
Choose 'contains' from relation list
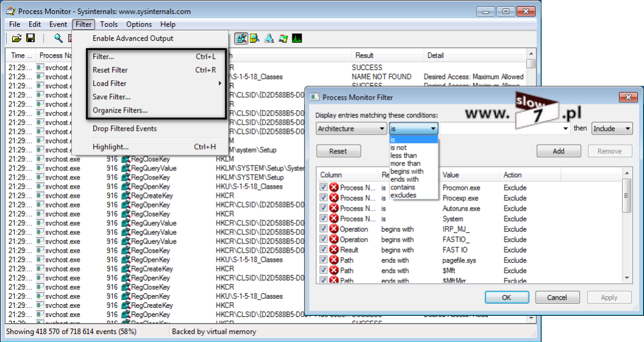tap(414, 187)
